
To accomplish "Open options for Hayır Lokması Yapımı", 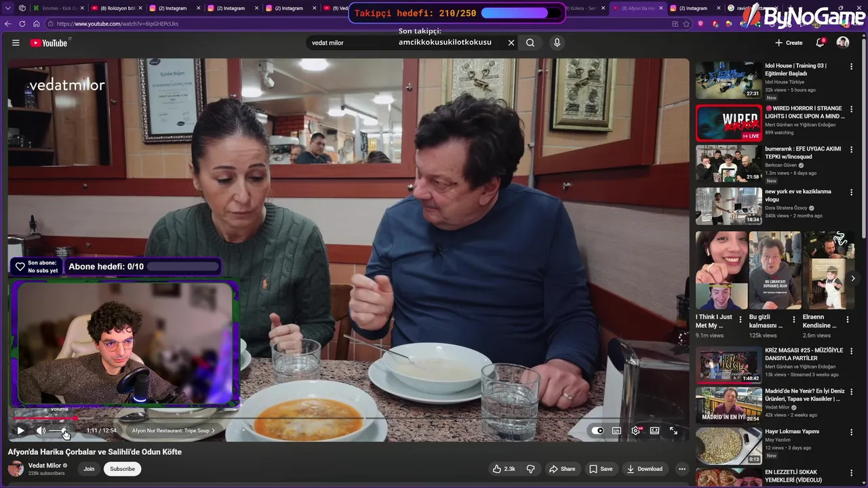I will (x=852, y=432).
